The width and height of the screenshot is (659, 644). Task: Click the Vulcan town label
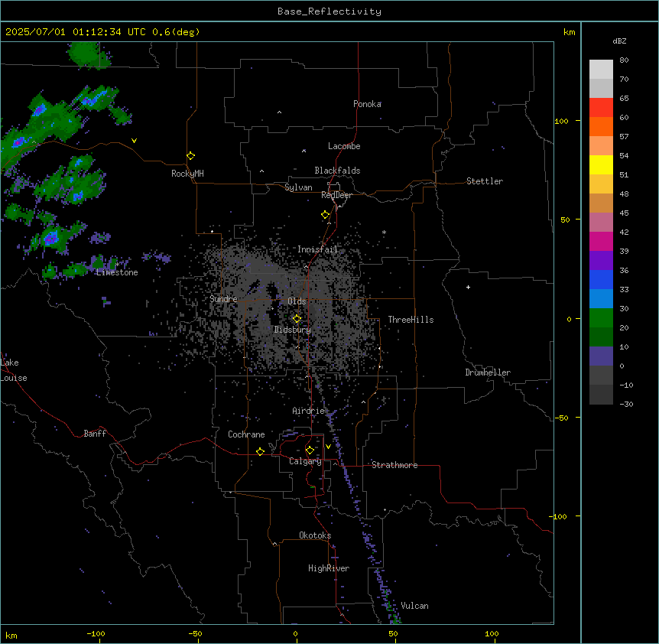point(414,606)
